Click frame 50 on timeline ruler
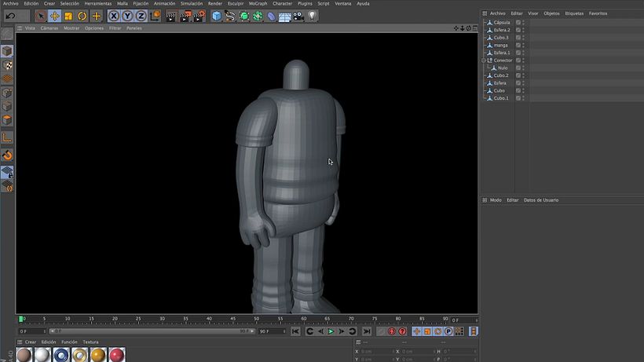This screenshot has height=362, width=644. [x=256, y=320]
